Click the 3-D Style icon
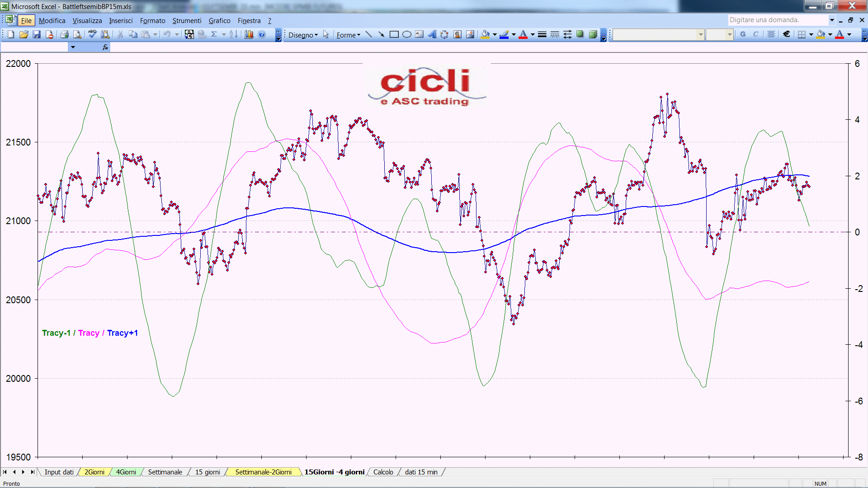Screen dimensions: 868x488 593,34
